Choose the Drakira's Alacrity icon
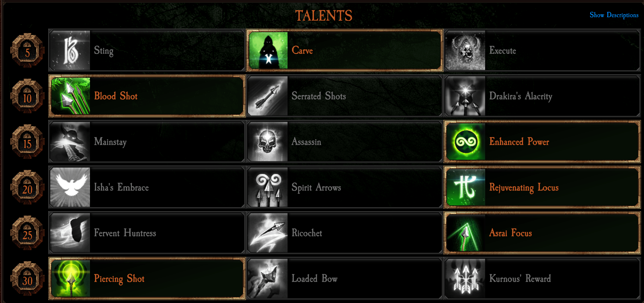The width and height of the screenshot is (644, 303). click(x=465, y=96)
